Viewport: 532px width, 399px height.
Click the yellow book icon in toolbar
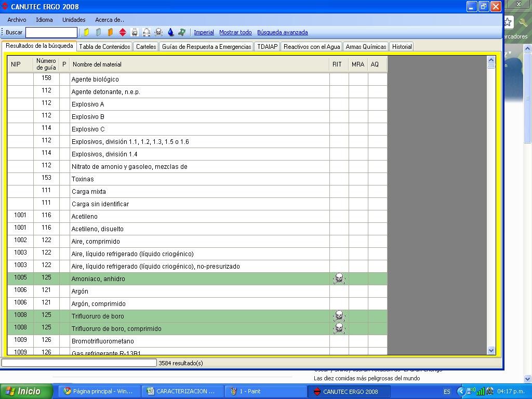click(86, 32)
